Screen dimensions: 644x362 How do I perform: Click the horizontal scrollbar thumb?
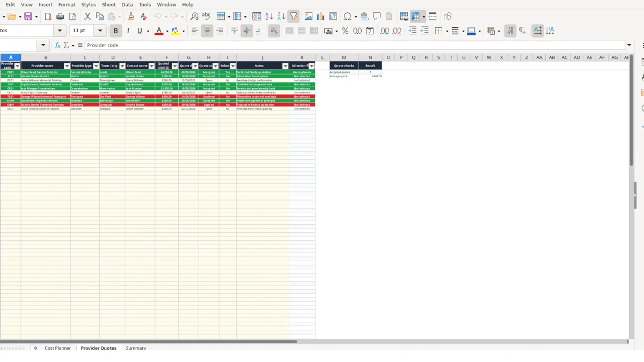tap(148, 341)
